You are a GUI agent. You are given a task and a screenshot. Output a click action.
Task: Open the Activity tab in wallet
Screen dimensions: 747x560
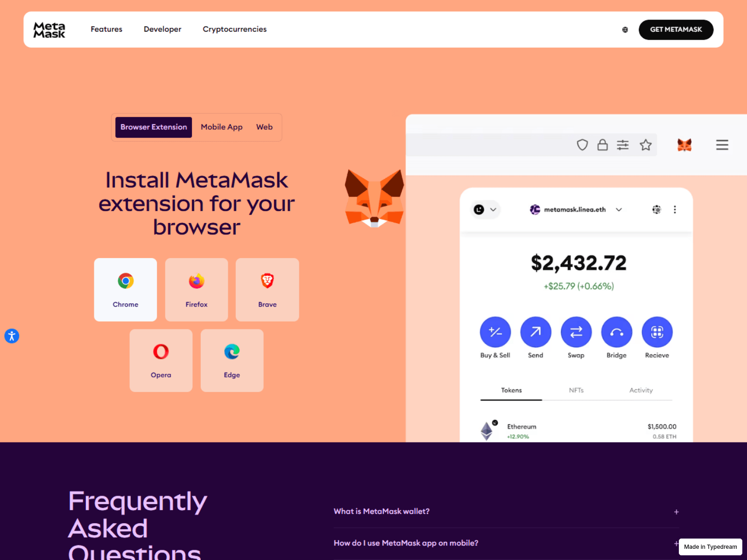pos(641,391)
